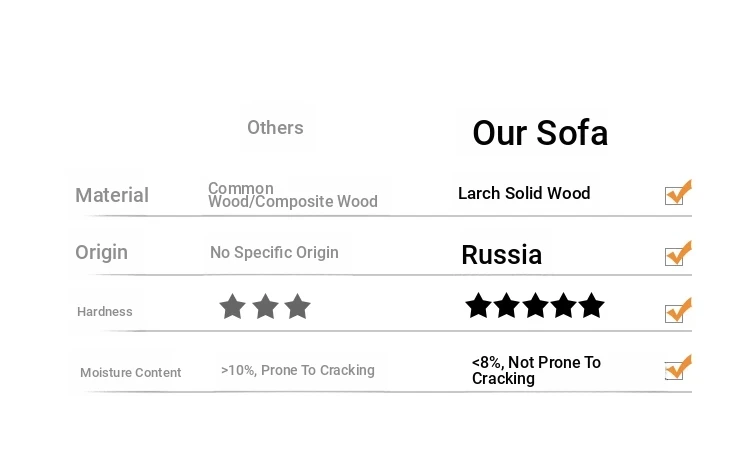This screenshot has height=474, width=750.
Task: Click the fourth black hardness star
Action: [564, 306]
